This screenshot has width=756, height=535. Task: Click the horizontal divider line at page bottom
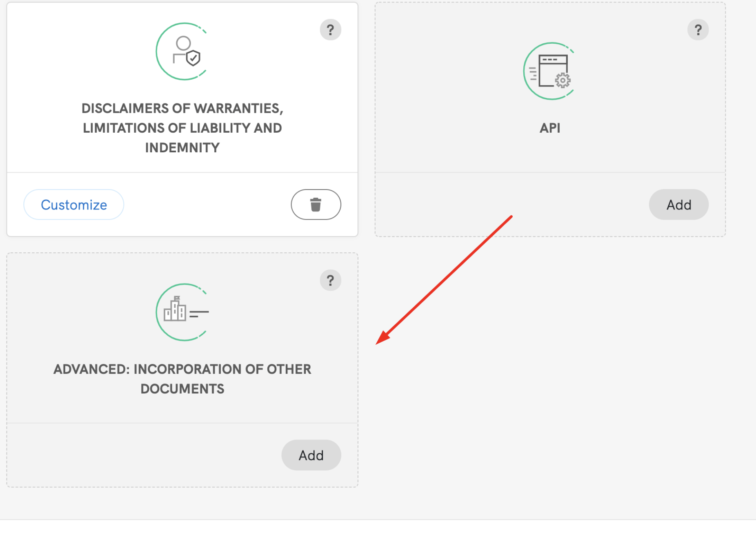tap(378, 520)
